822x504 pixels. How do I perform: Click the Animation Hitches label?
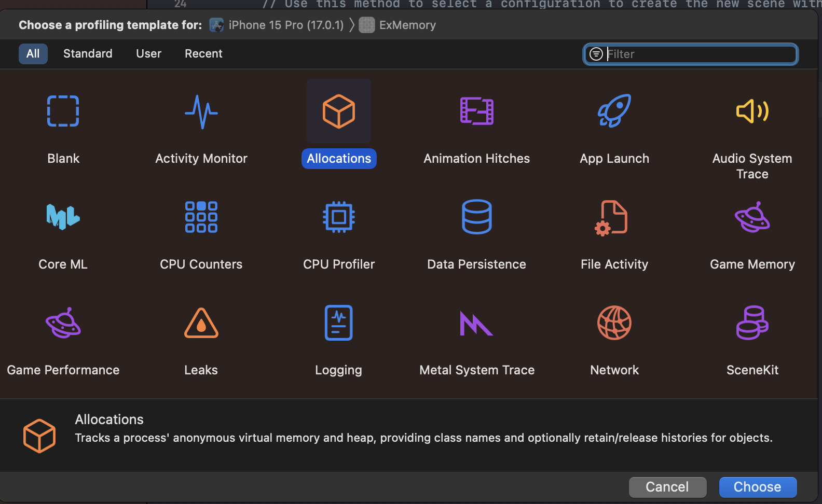[x=477, y=159]
